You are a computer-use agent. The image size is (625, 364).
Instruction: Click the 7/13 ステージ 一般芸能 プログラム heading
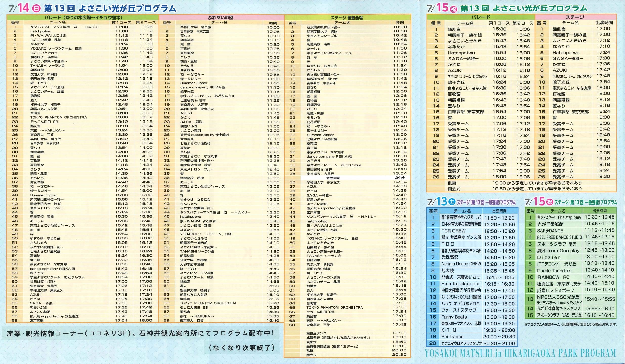(471, 202)
